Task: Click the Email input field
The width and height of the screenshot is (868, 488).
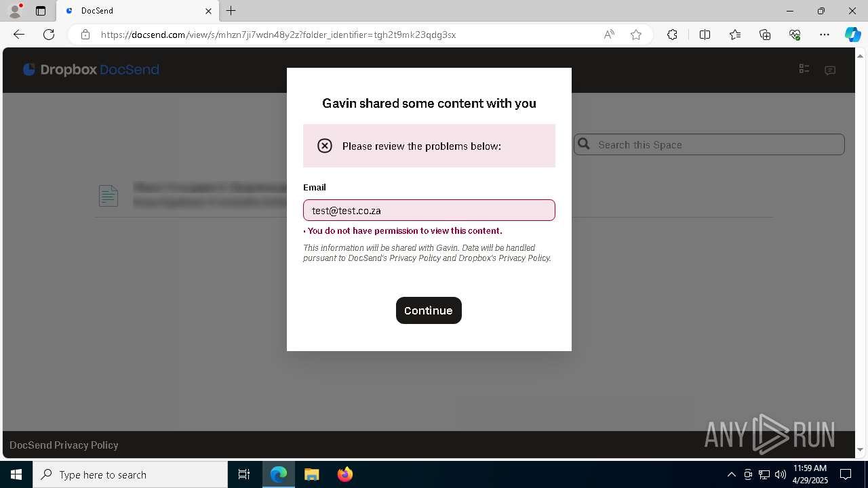Action: pos(429,210)
